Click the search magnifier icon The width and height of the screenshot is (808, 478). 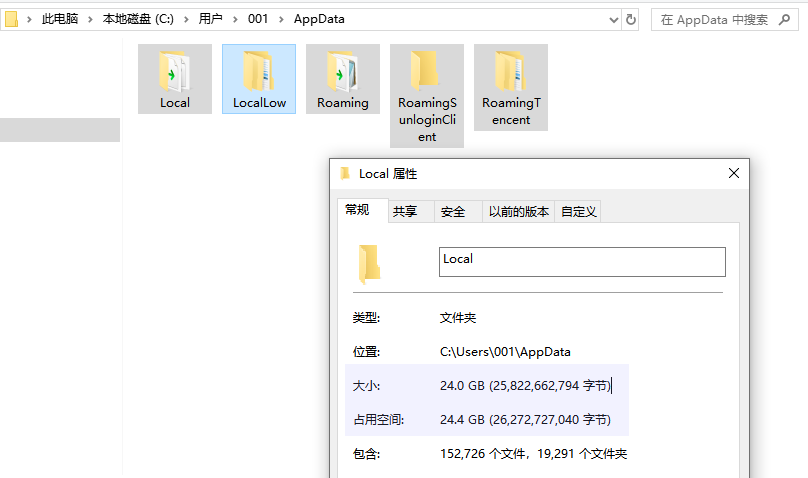pyautogui.click(x=784, y=20)
